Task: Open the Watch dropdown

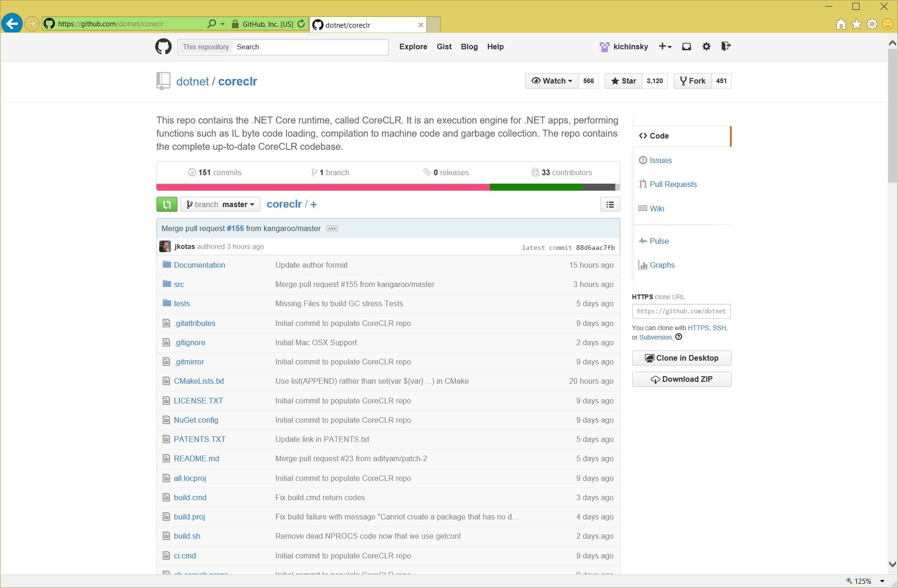Action: (552, 81)
